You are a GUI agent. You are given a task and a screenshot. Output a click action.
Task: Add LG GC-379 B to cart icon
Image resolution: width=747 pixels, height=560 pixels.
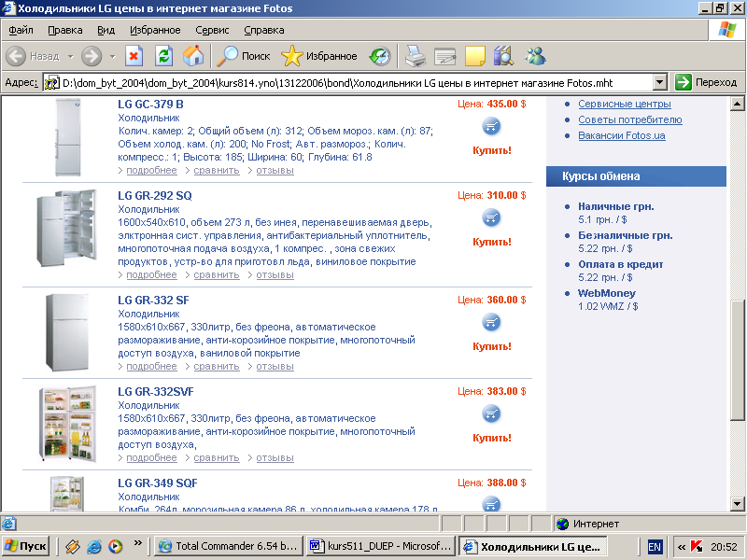(492, 127)
